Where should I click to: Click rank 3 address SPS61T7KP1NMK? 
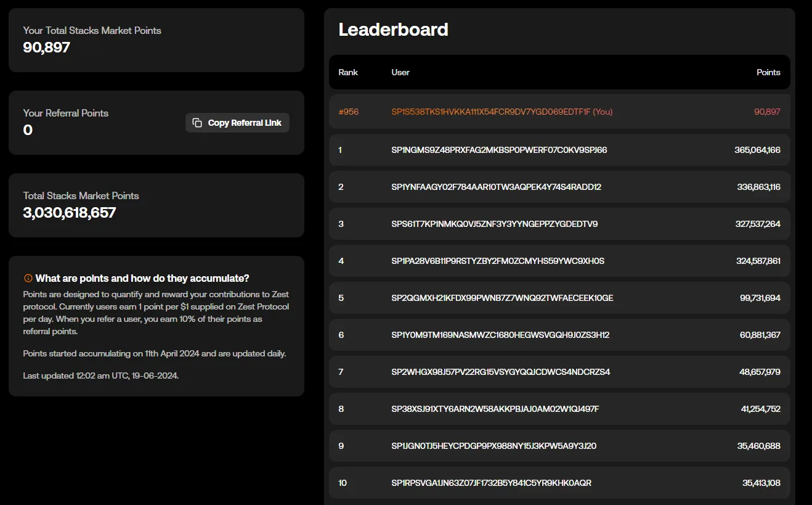coord(495,224)
